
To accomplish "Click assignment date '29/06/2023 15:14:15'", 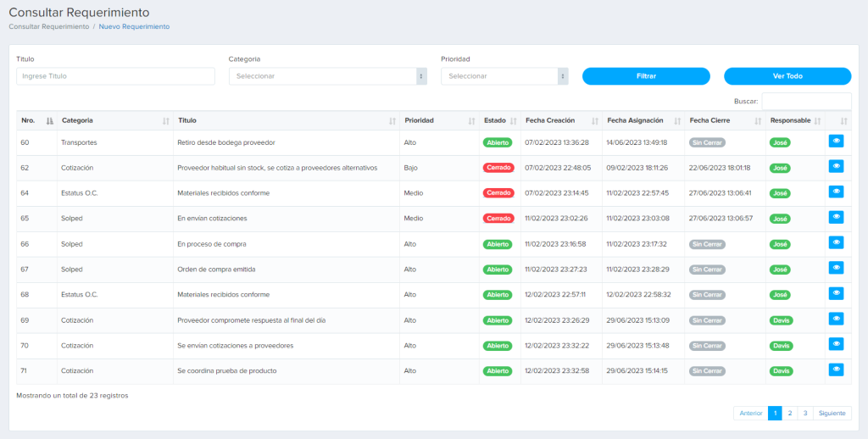I will pos(637,371).
